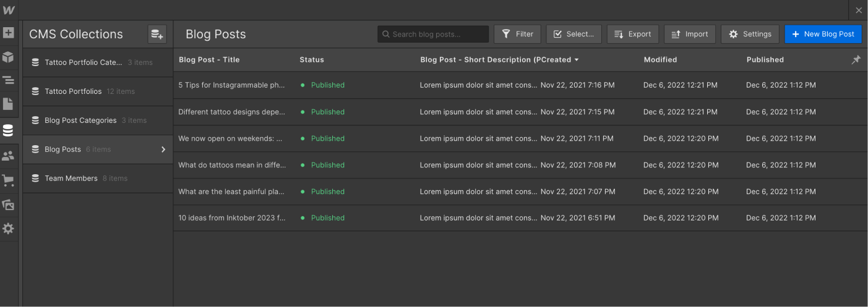Create a New Blog Post
This screenshot has width=868, height=307.
[x=823, y=34]
